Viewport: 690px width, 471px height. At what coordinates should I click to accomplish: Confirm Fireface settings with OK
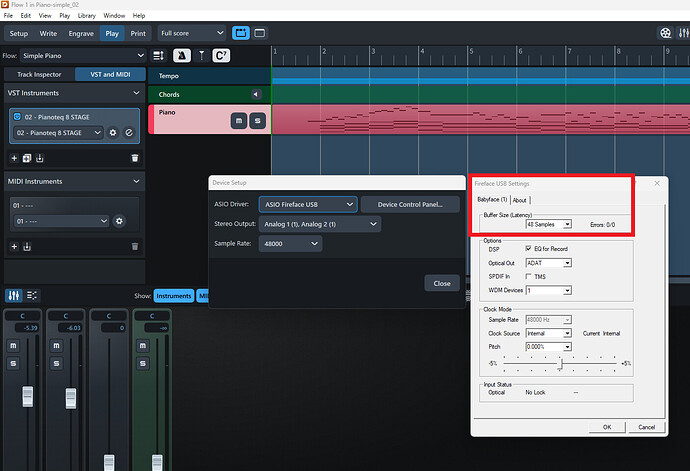coord(607,427)
